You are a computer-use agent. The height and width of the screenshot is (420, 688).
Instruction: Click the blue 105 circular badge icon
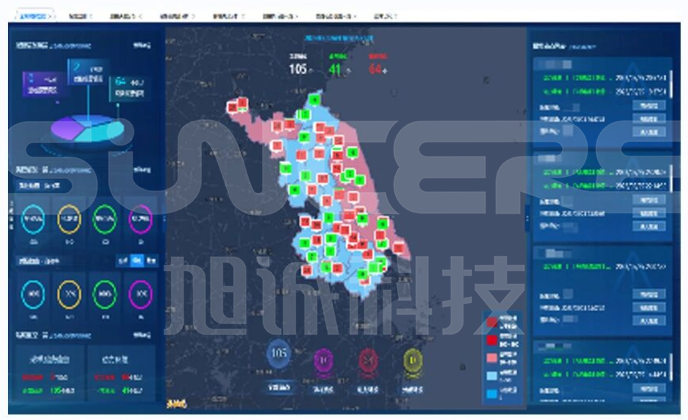click(x=279, y=353)
